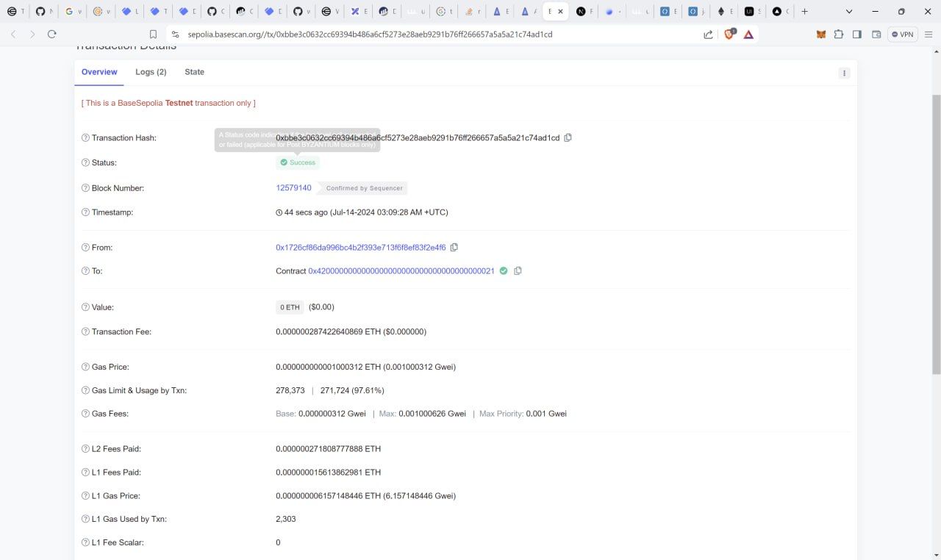Open the Brave Wallet icon
The height and width of the screenshot is (560, 941).
click(x=876, y=35)
